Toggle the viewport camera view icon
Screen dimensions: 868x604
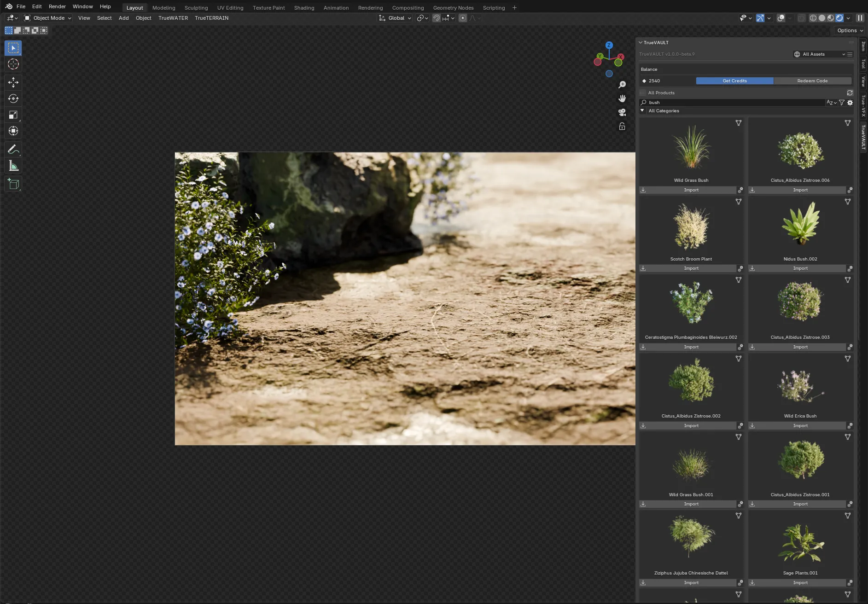point(622,112)
